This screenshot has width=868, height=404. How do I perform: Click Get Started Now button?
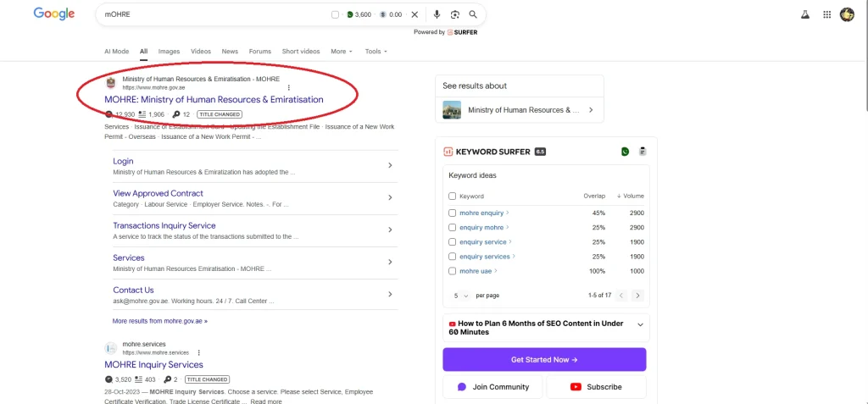[x=544, y=360]
